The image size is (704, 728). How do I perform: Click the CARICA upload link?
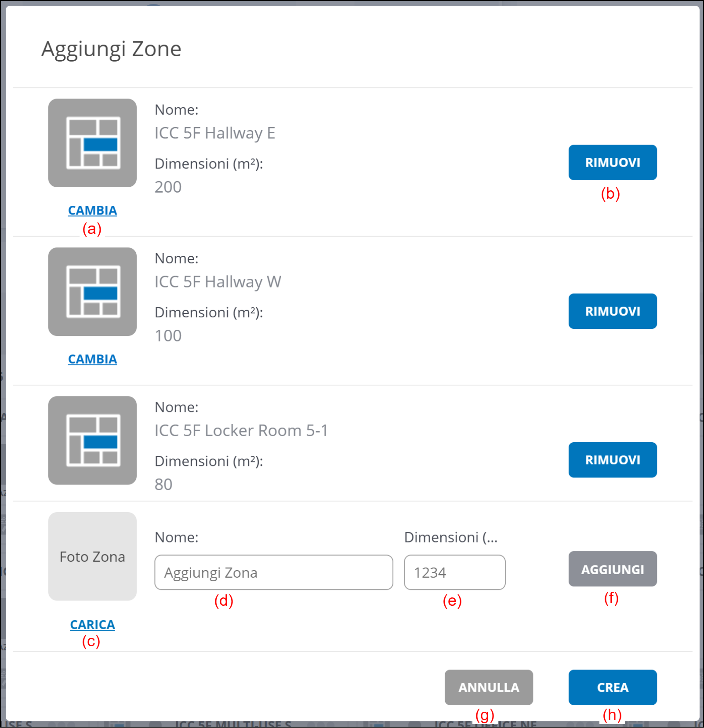click(x=92, y=625)
